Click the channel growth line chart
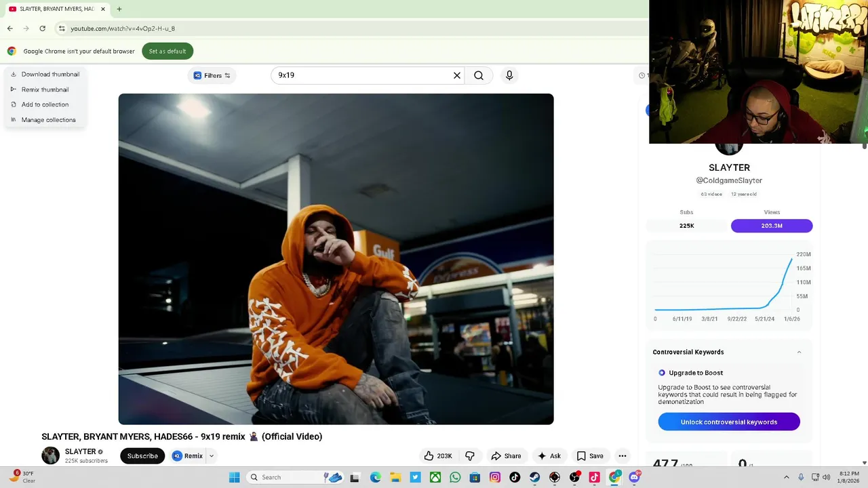 729,285
